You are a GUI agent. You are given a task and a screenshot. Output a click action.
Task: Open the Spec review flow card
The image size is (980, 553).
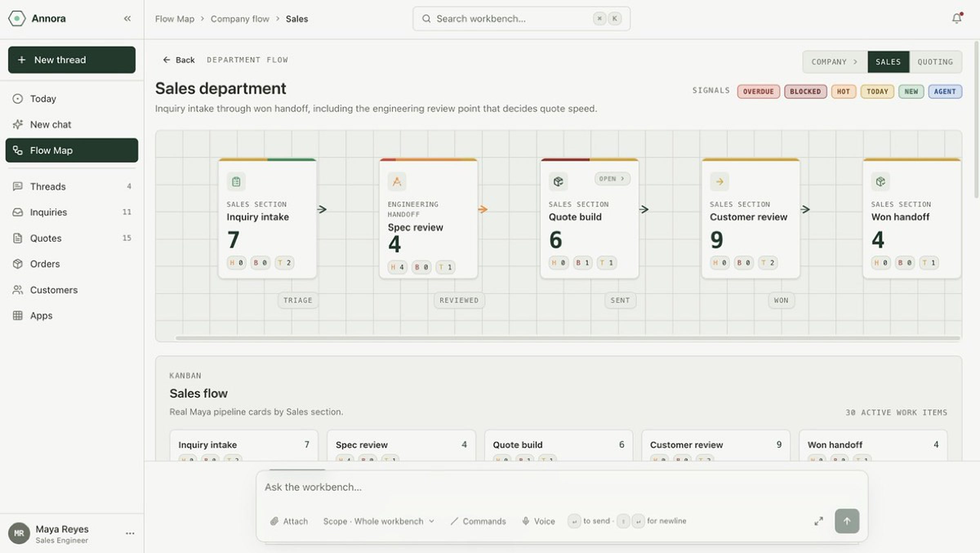(x=428, y=219)
